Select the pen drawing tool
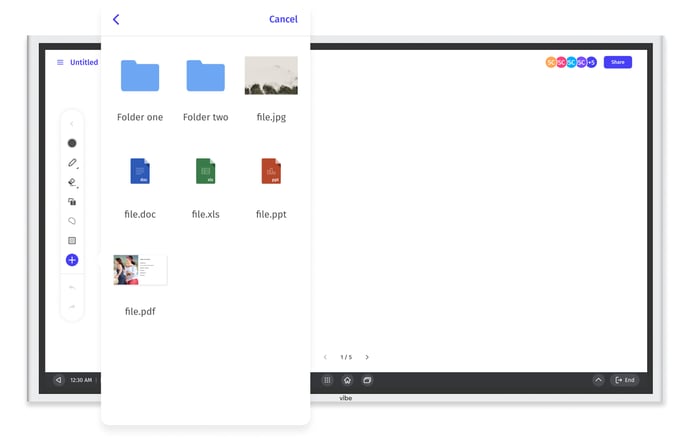 [72, 162]
